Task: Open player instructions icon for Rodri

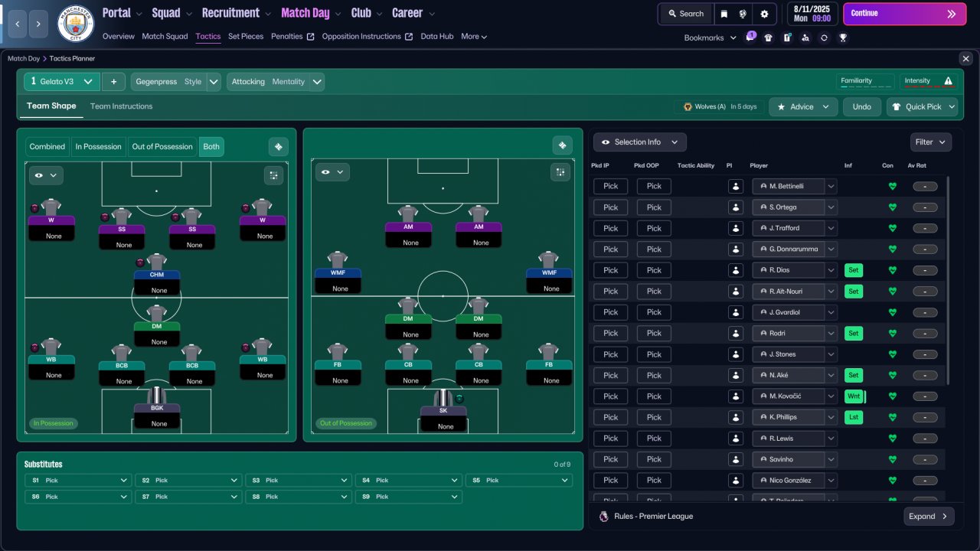Action: click(736, 333)
